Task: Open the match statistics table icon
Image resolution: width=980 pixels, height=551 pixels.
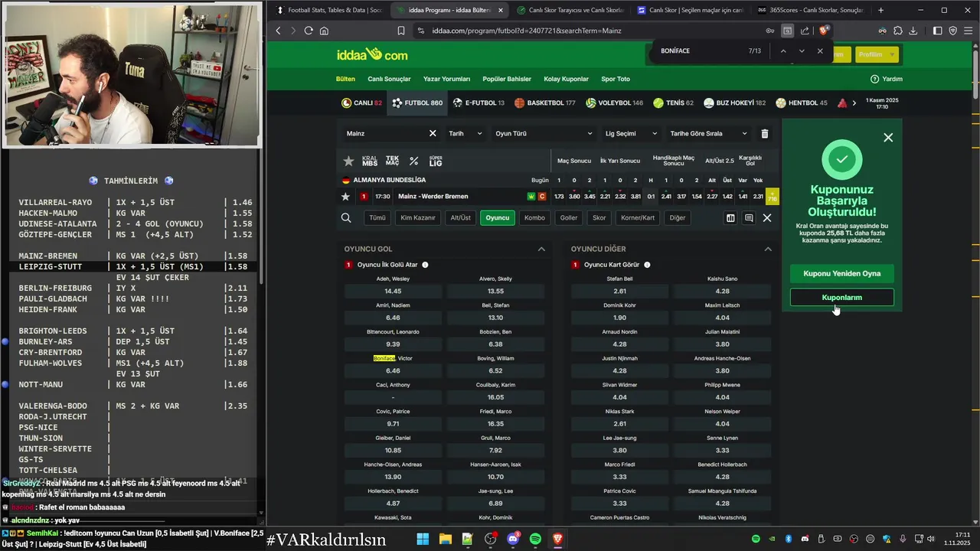Action: (730, 218)
